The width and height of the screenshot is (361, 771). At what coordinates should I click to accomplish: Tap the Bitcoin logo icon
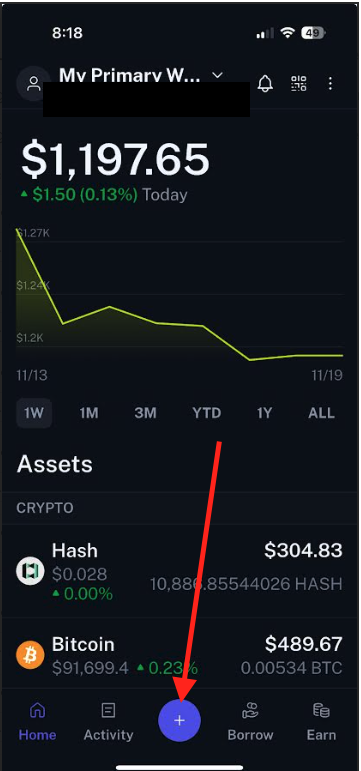click(30, 654)
